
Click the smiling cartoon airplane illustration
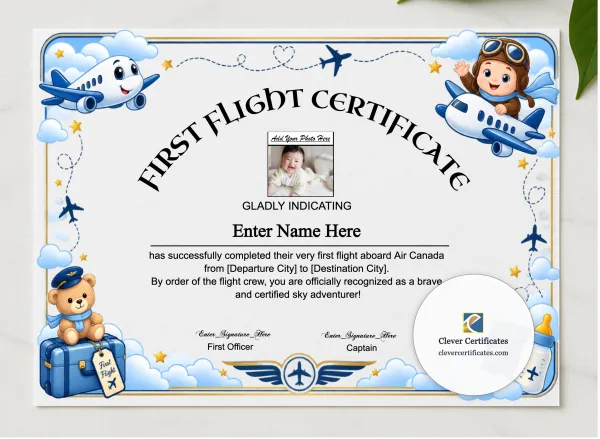coord(98,84)
